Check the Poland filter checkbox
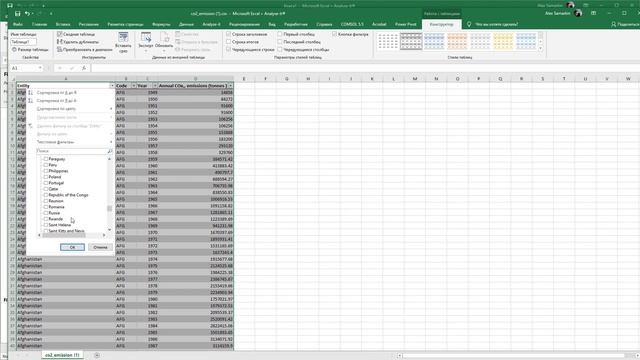 click(x=46, y=177)
